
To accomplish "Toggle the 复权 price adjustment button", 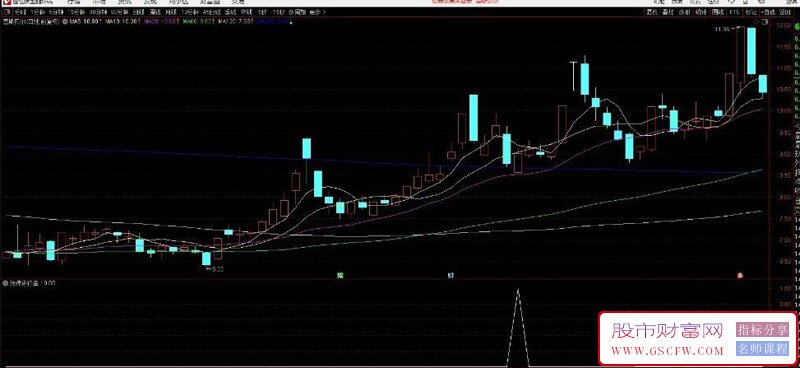I will point(652,12).
